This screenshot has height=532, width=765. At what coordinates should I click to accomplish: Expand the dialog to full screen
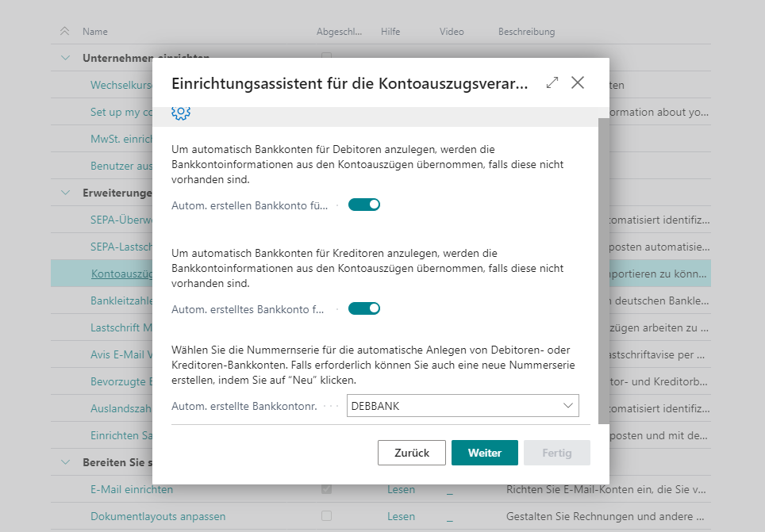pos(552,82)
